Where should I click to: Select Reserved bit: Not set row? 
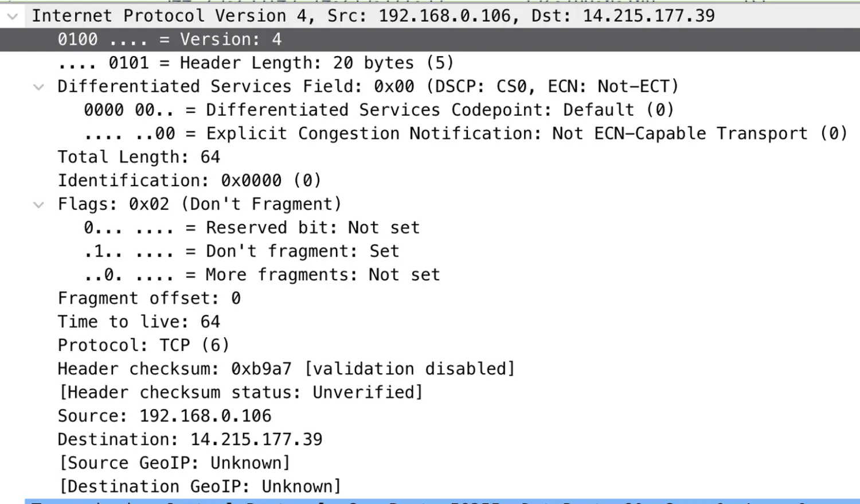coord(430,228)
